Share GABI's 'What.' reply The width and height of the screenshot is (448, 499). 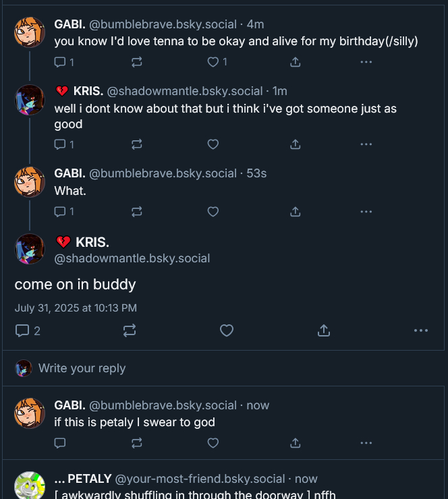click(295, 212)
